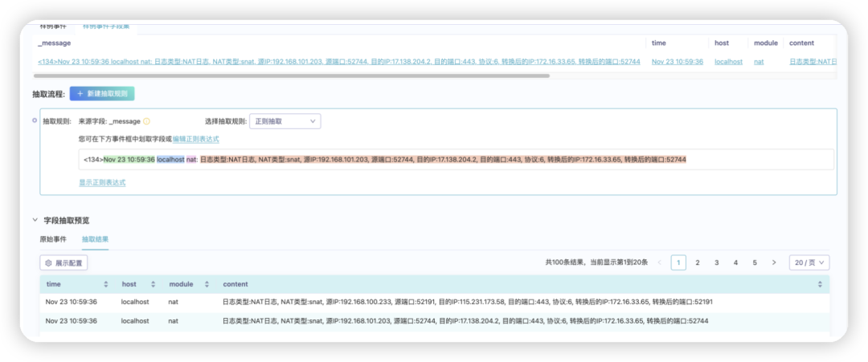Sort results by time column

click(x=106, y=285)
